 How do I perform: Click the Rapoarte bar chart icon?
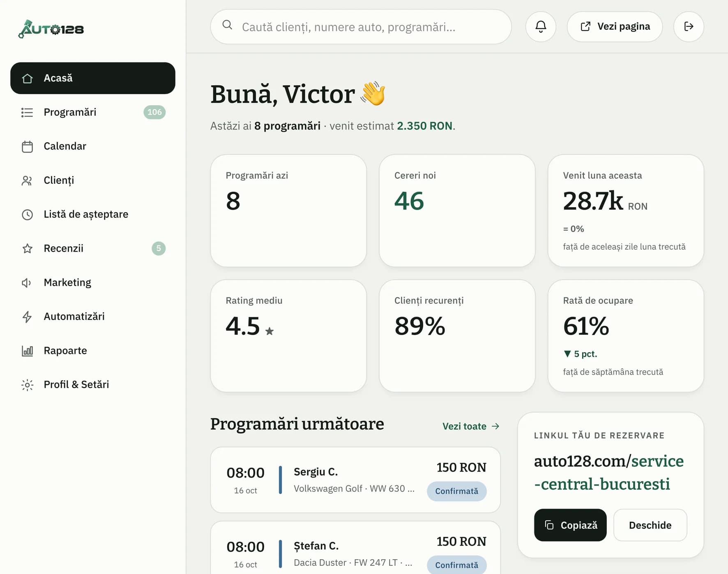click(27, 351)
